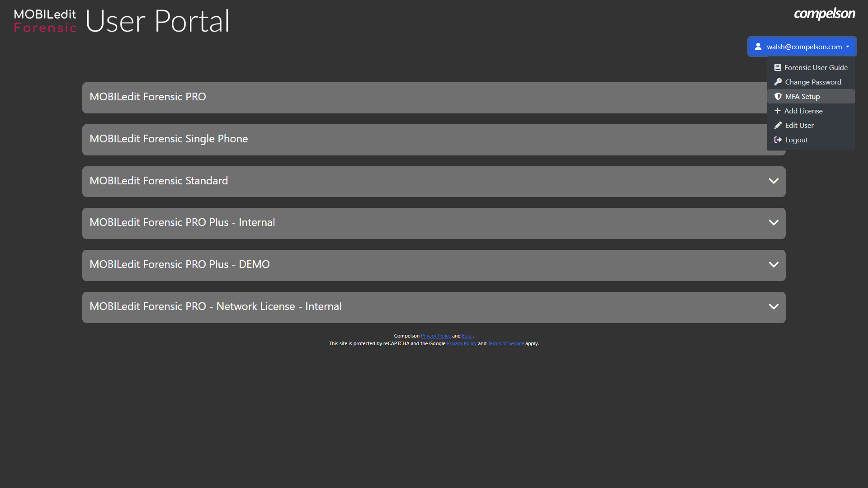868x488 pixels.
Task: Open the Terms of Service link
Action: coord(506,344)
